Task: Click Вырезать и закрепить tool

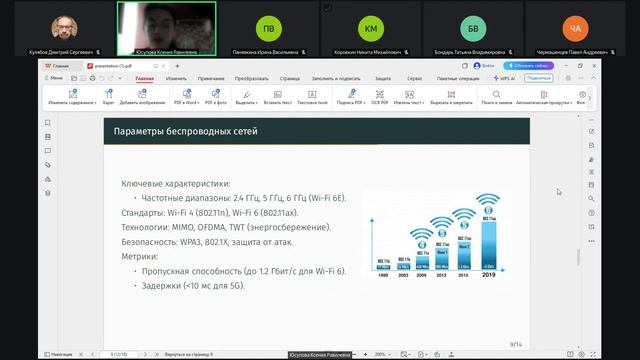Action: click(451, 97)
